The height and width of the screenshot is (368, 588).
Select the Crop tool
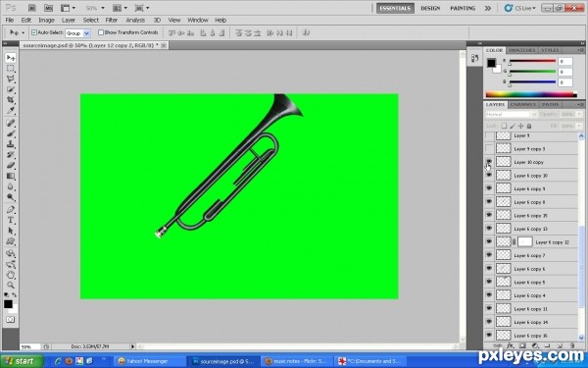click(11, 100)
